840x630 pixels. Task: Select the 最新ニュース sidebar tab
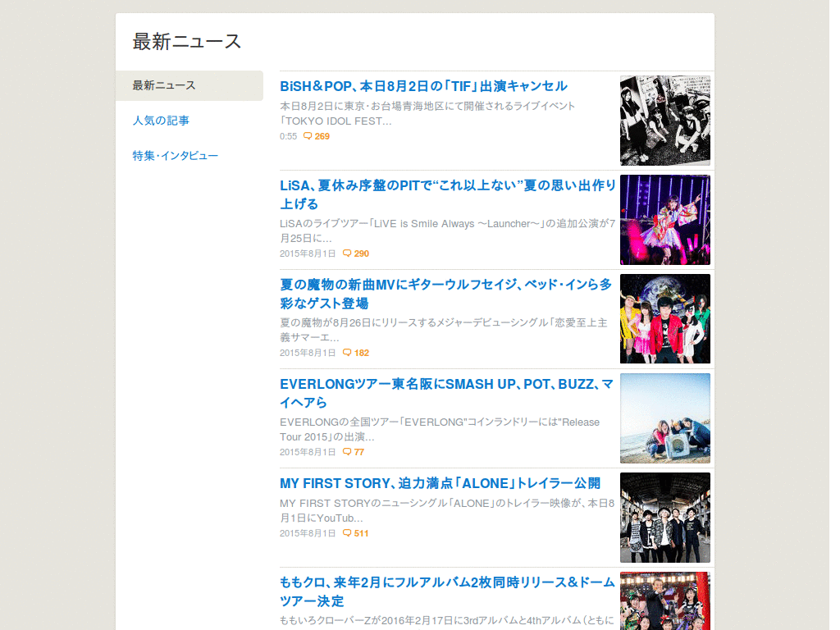(x=189, y=85)
